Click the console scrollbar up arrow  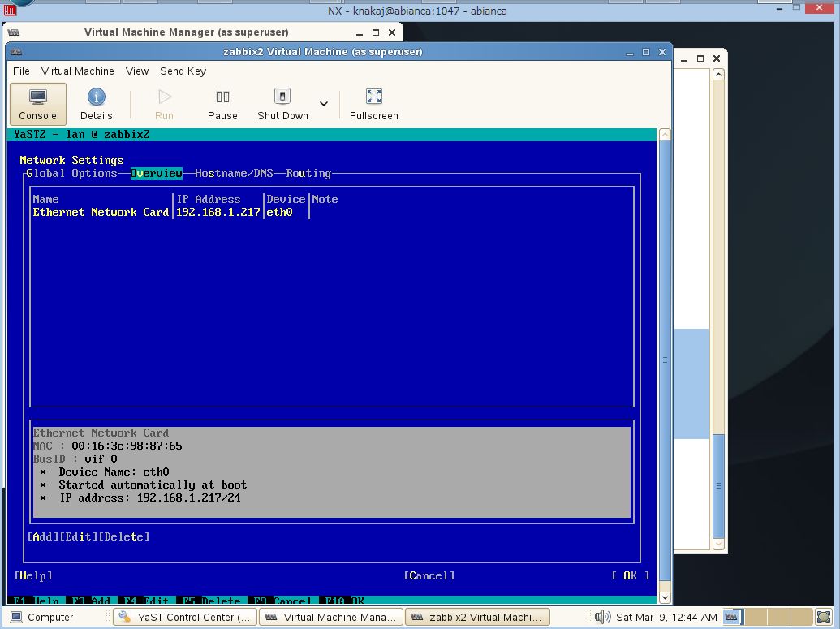pyautogui.click(x=664, y=135)
